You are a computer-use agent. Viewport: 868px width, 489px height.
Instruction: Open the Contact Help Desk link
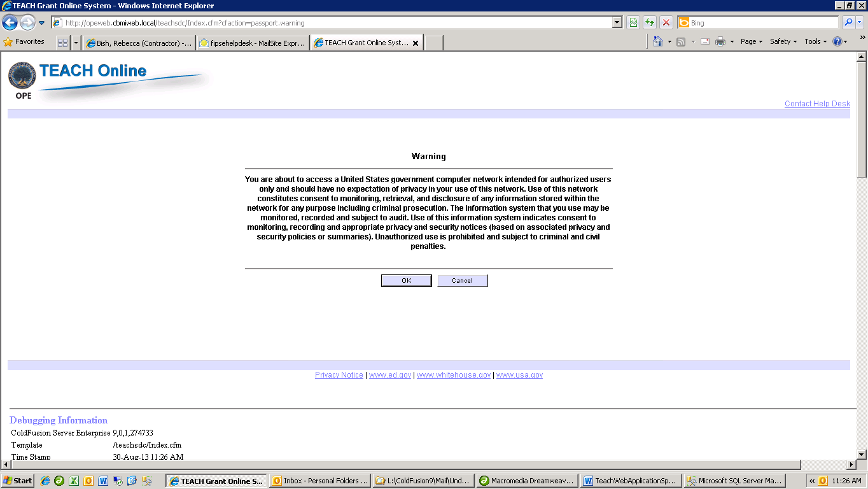click(x=817, y=104)
